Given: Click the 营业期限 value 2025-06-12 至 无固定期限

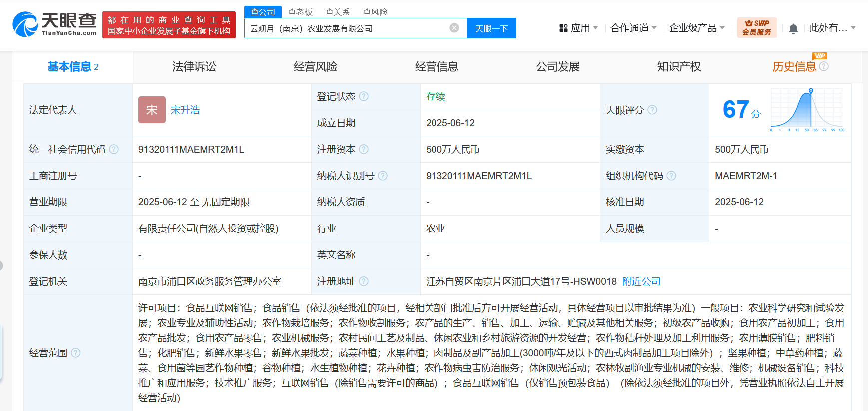Looking at the screenshot, I should pyautogui.click(x=194, y=202).
